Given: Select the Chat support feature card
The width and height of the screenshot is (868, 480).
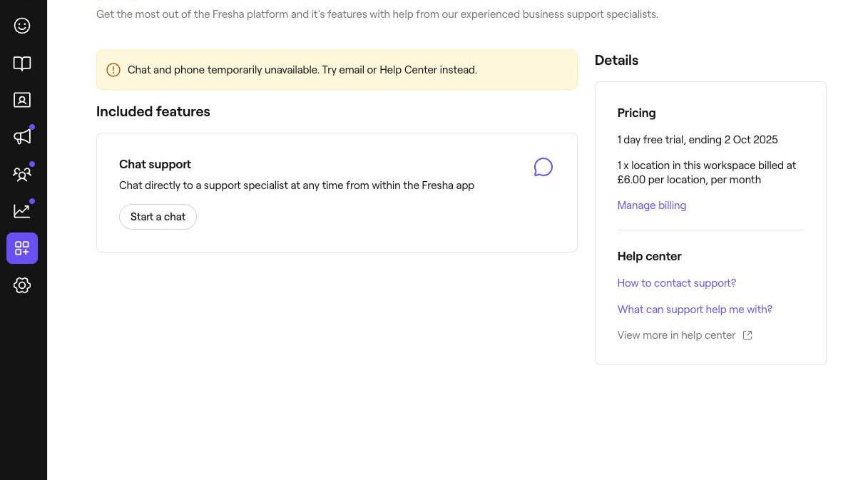Looking at the screenshot, I should coord(337,192).
